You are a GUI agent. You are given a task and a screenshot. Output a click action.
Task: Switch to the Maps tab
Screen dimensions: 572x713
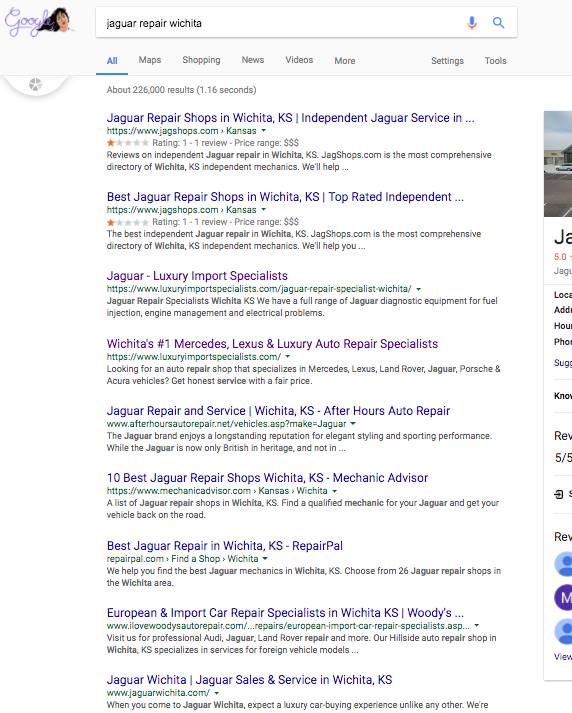pyautogui.click(x=150, y=60)
